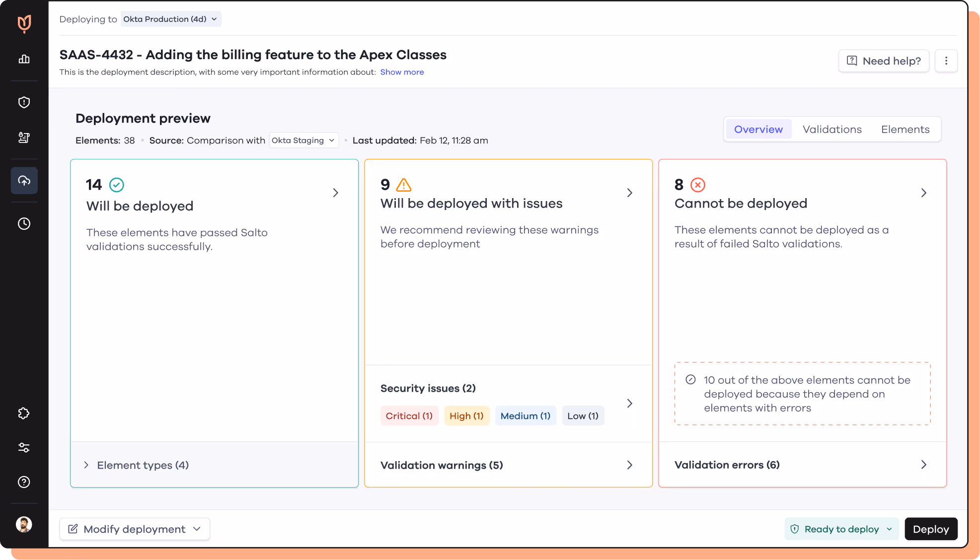Screen dimensions: 980x560
Task: Click the Deploy button
Action: pyautogui.click(x=931, y=529)
